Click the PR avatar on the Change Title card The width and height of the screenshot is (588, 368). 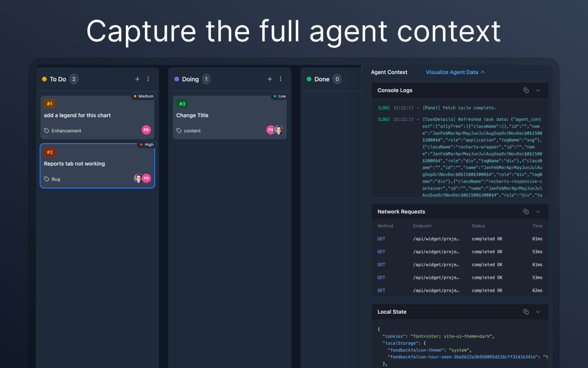tap(271, 130)
